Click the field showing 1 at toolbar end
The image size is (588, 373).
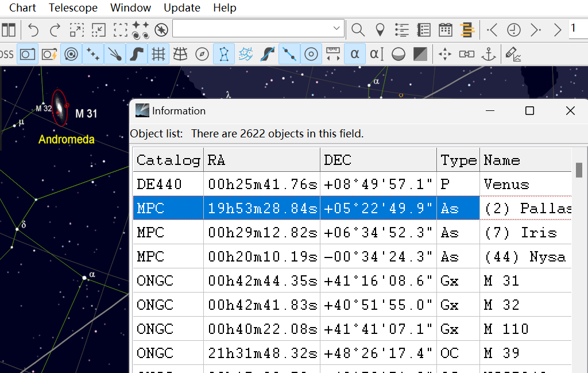pos(578,29)
